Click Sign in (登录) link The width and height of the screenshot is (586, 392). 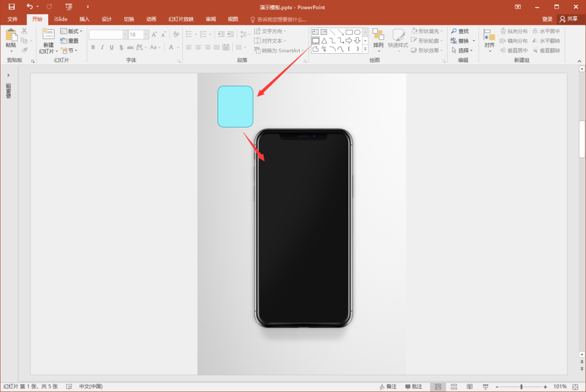coord(547,19)
